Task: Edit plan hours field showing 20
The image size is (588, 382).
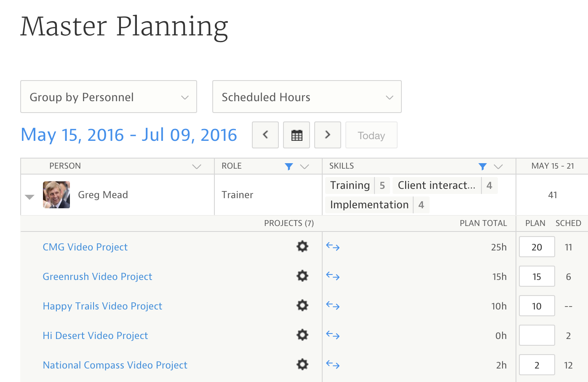Action: tap(537, 247)
